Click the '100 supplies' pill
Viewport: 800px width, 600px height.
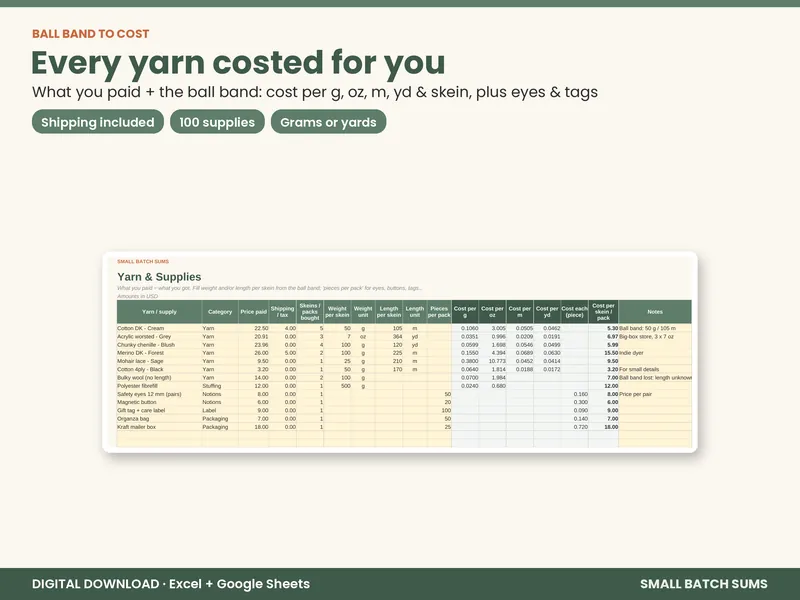(217, 122)
